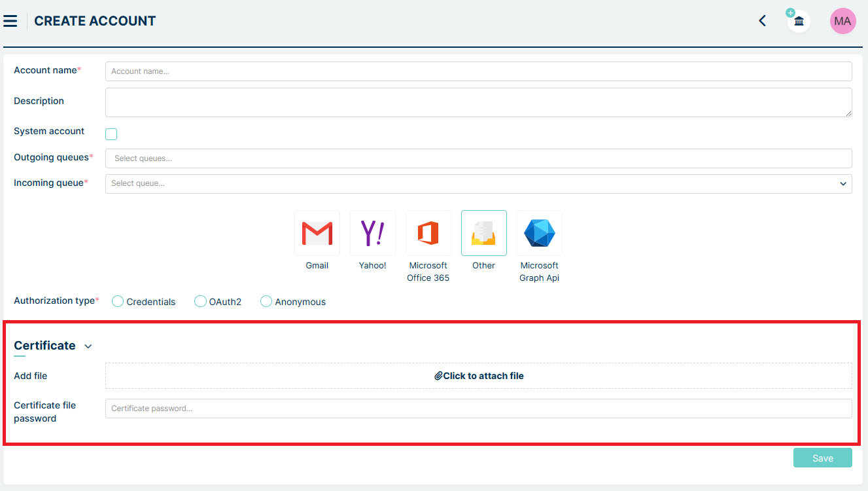Screen dimensions: 868x491
Task: Open the Outgoing queues selector
Action: pos(478,158)
